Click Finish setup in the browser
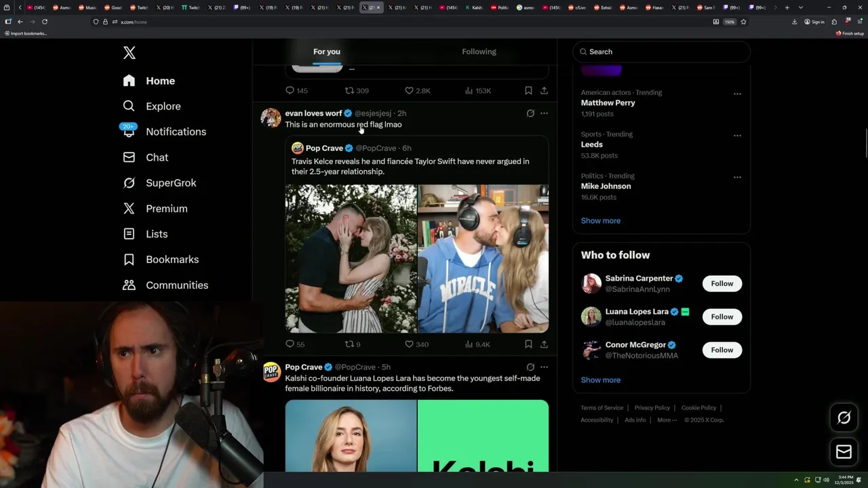 tap(850, 33)
